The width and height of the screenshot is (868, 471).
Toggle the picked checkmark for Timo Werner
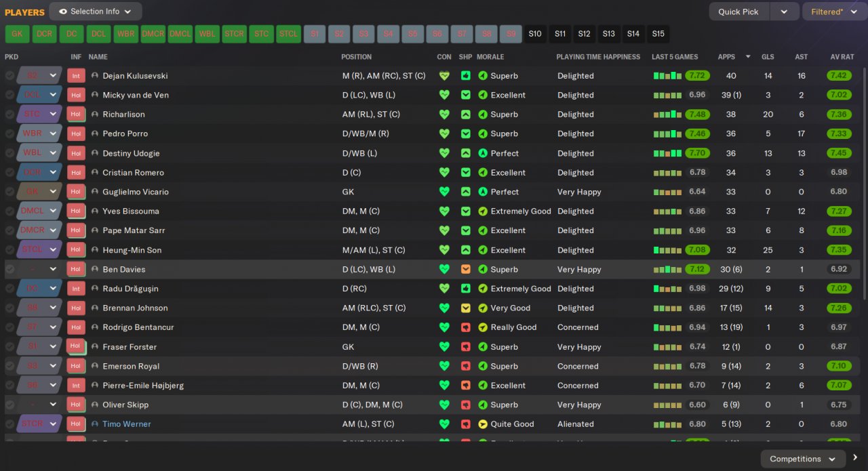(9, 424)
